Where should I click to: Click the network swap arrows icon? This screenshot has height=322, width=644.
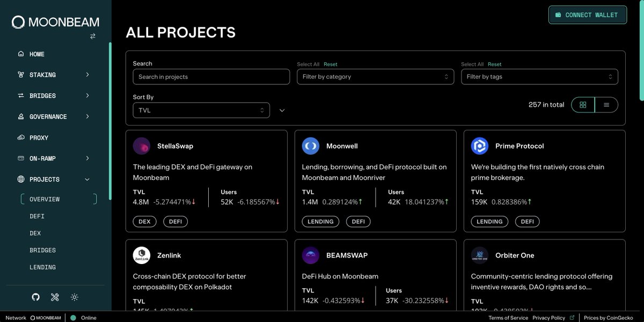pos(93,36)
